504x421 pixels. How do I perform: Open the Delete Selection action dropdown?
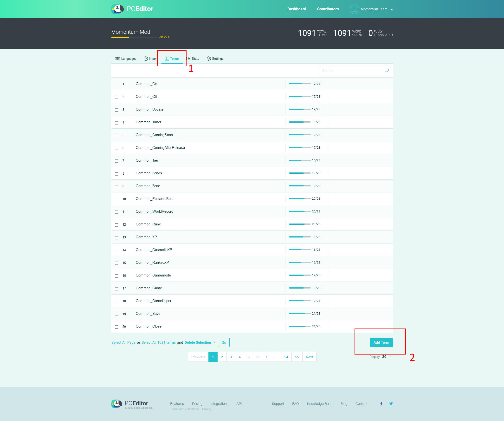pos(200,342)
